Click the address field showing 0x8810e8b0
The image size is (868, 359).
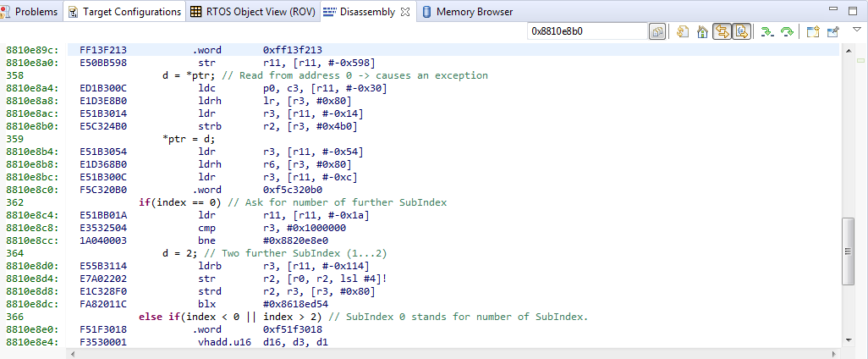tap(587, 31)
